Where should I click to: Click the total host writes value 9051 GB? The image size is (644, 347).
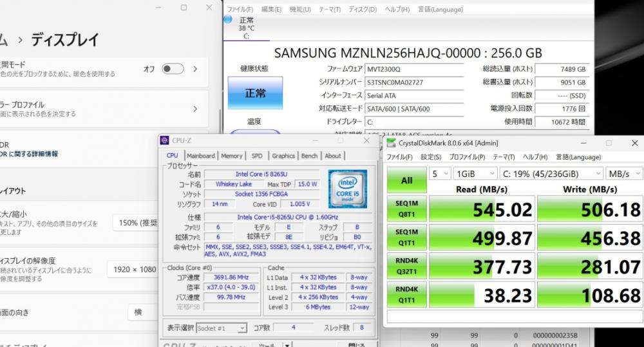coord(562,82)
